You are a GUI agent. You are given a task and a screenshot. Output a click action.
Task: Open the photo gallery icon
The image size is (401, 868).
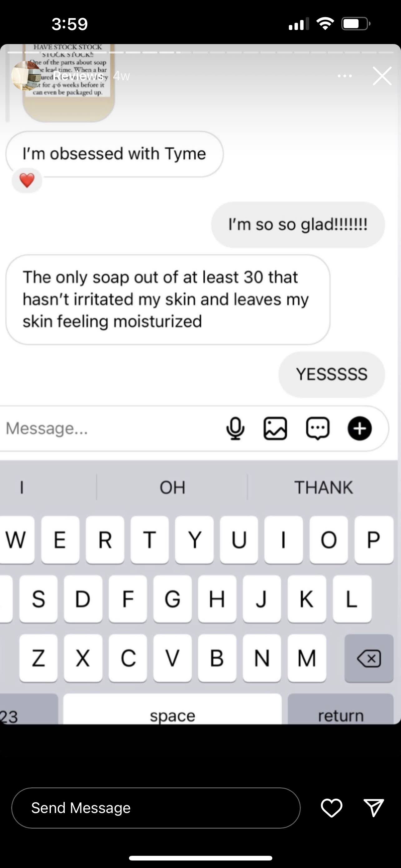coord(275,429)
